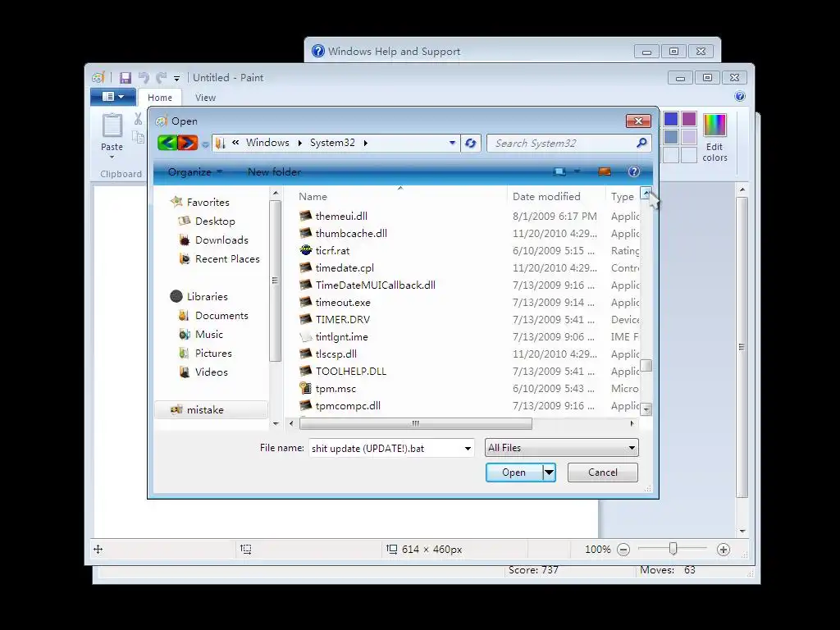Expand the arrow after System32 in breadcrumb
Image resolution: width=840 pixels, height=630 pixels.
[x=365, y=143]
